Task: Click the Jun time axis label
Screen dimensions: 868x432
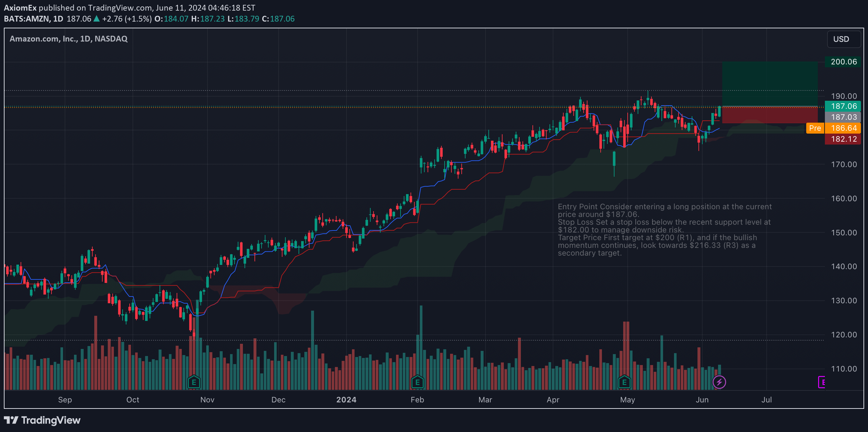Action: pyautogui.click(x=702, y=399)
